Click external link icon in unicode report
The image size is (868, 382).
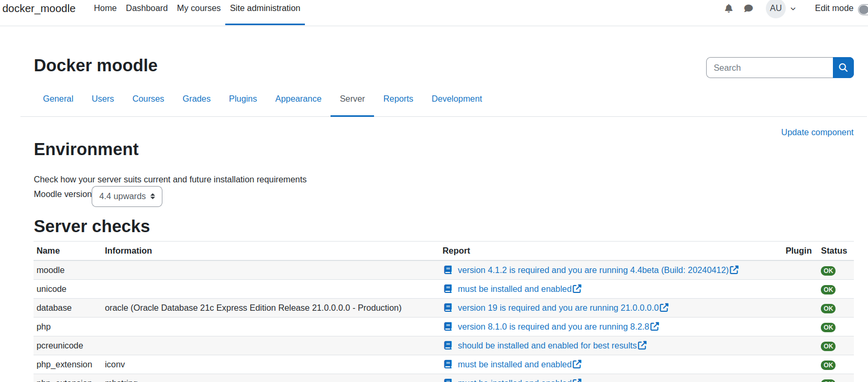[x=577, y=289]
